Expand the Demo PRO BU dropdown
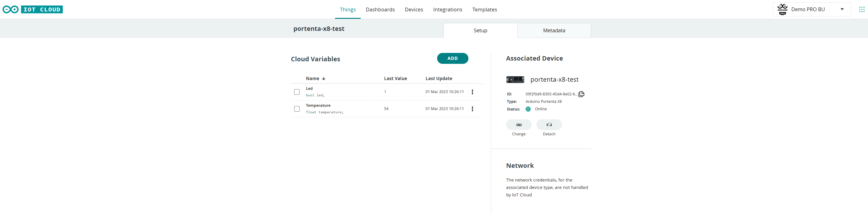The width and height of the screenshot is (868, 214). [x=842, y=10]
